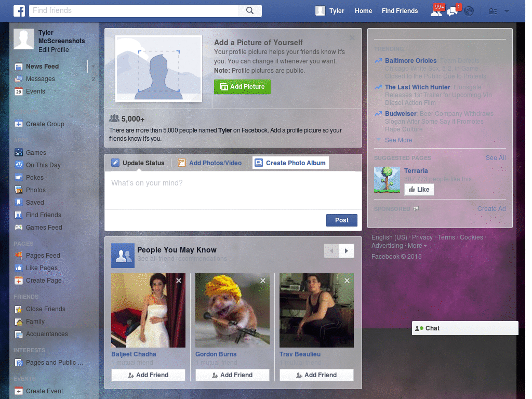The height and width of the screenshot is (399, 532).
Task: Click the Create Group plus icon
Action: (19, 124)
